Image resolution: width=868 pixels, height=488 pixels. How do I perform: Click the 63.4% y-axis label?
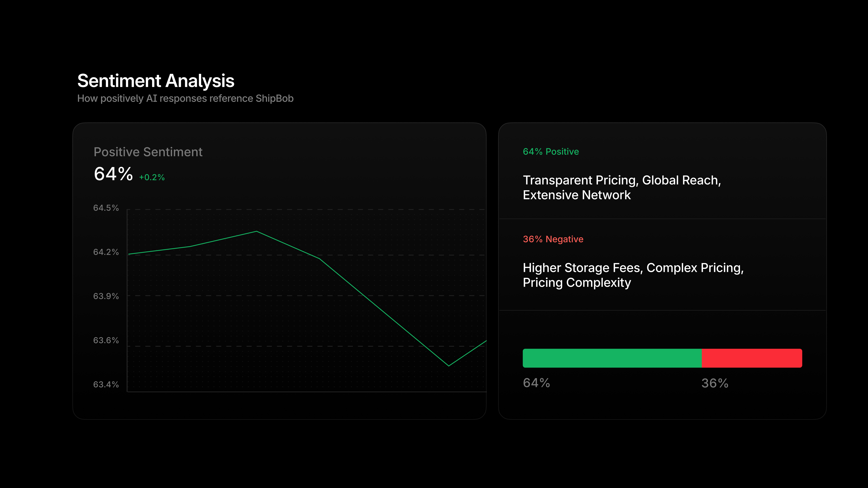pyautogui.click(x=106, y=384)
